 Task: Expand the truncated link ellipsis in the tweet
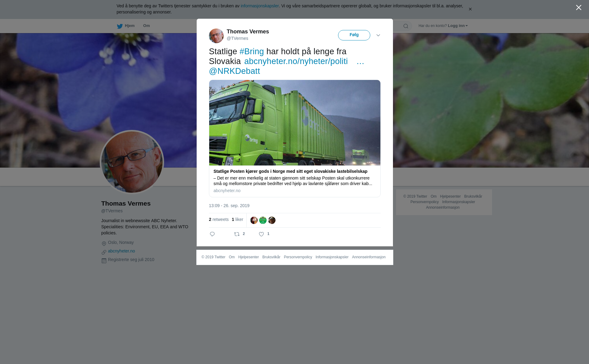click(360, 61)
